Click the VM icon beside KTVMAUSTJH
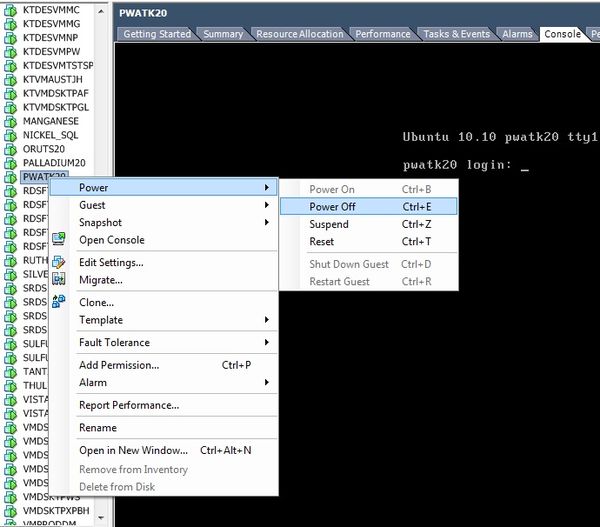 (x=13, y=79)
